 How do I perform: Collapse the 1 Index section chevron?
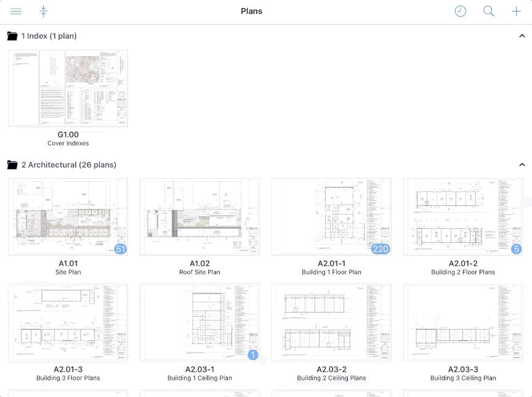(x=522, y=36)
